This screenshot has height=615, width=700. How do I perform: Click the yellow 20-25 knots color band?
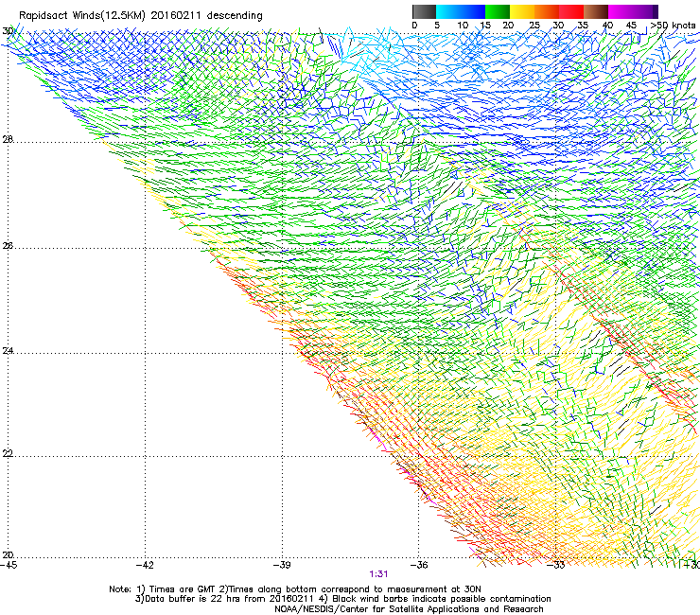click(522, 11)
